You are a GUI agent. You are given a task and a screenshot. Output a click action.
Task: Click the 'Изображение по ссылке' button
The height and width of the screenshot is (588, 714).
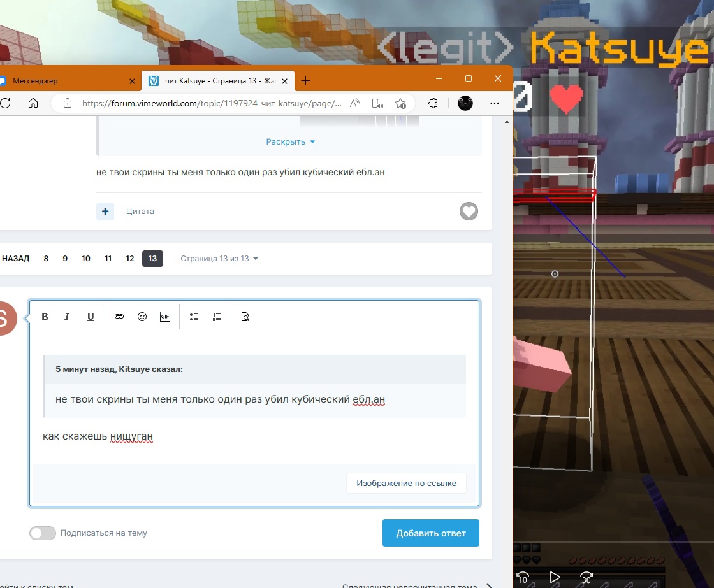pyautogui.click(x=406, y=483)
